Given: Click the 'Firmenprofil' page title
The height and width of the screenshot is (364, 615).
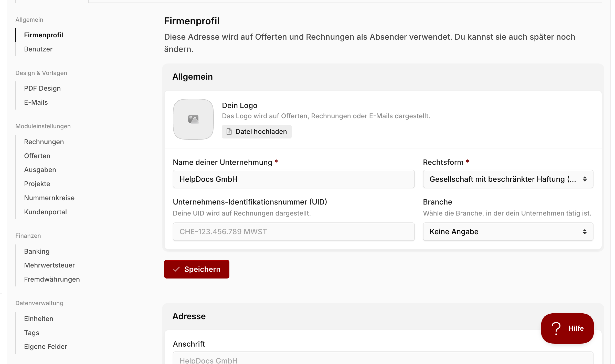Looking at the screenshot, I should pos(192,21).
